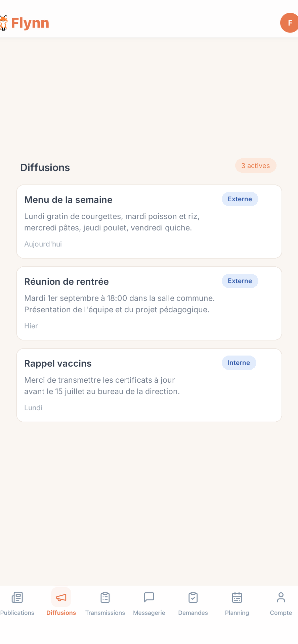This screenshot has height=644, width=298.
Task: Switch to the Messagerie tab label
Action: pyautogui.click(x=149, y=613)
